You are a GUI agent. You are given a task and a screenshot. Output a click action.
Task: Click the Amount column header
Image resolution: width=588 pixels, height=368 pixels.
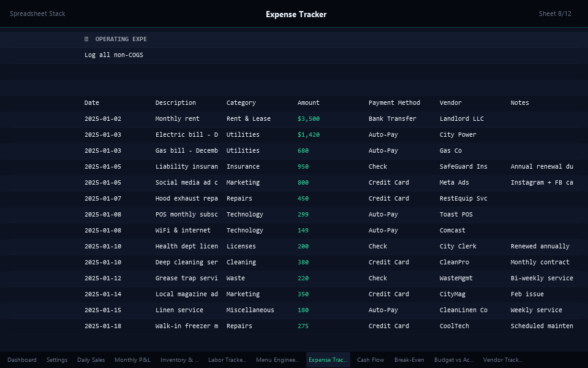308,102
